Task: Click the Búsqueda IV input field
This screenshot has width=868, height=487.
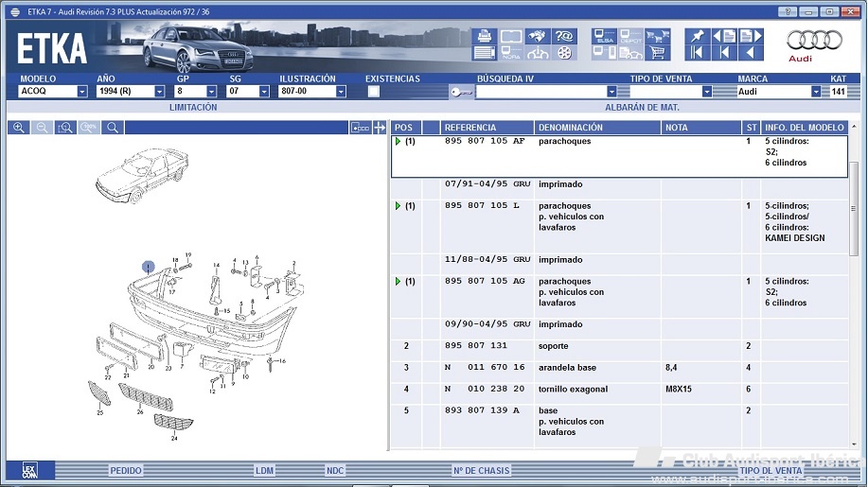Action: coord(540,91)
